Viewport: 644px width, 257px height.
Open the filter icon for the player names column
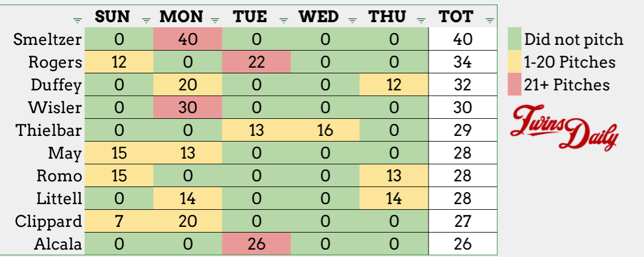point(78,20)
